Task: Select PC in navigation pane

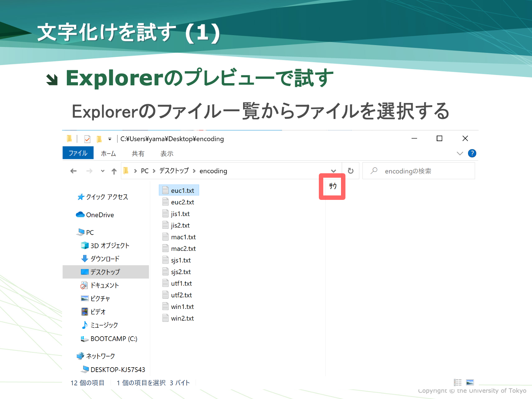Action: pos(85,232)
